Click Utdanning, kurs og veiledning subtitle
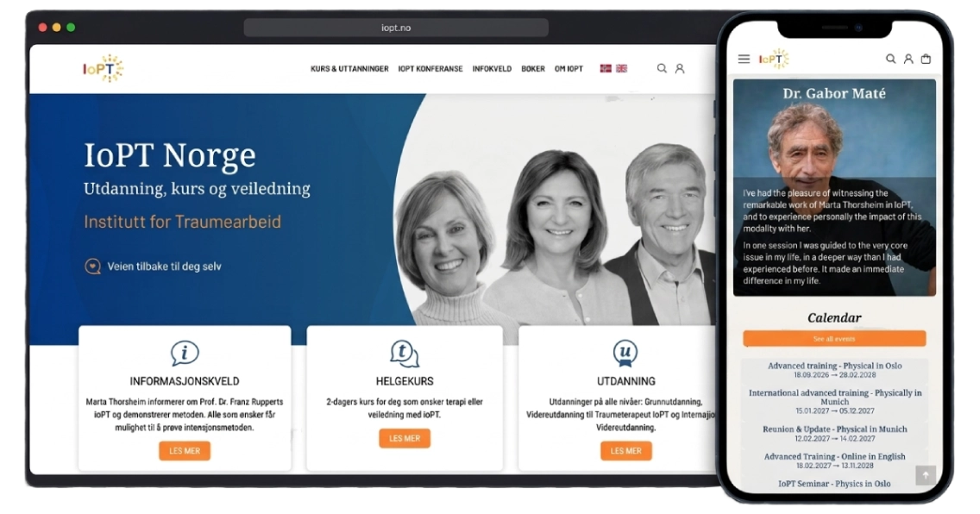980x514 pixels. point(197,189)
